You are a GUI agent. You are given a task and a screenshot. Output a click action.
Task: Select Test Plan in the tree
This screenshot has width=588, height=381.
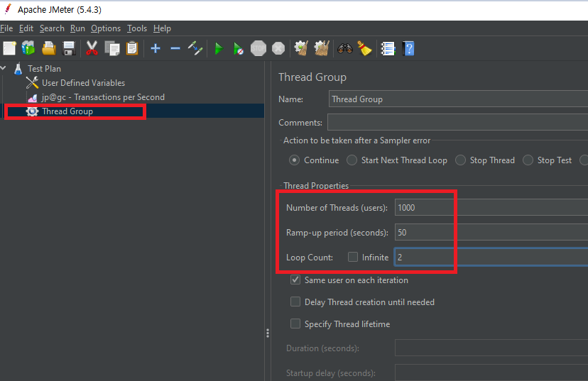44,69
